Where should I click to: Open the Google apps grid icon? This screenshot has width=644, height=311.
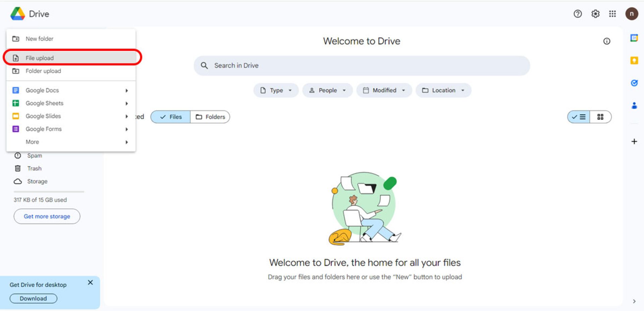pyautogui.click(x=612, y=14)
